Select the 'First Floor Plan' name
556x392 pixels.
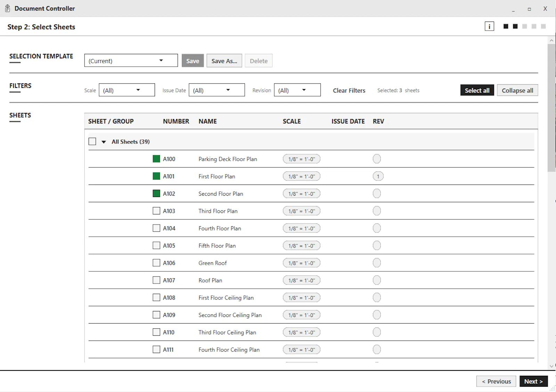[216, 176]
